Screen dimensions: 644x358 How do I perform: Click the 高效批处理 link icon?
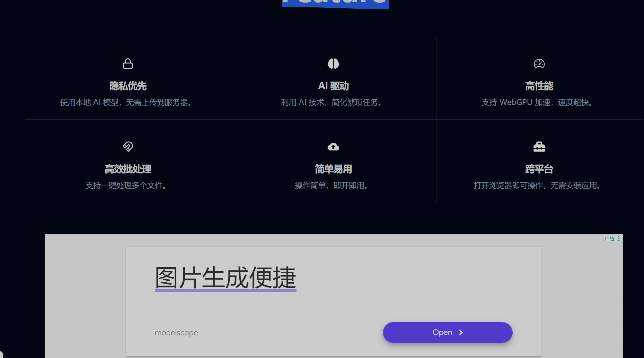tap(128, 146)
